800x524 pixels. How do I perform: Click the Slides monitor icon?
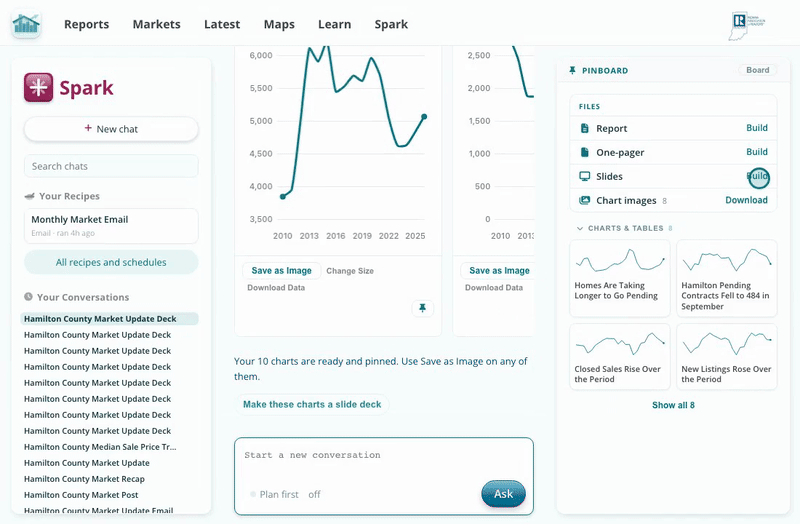coord(585,176)
